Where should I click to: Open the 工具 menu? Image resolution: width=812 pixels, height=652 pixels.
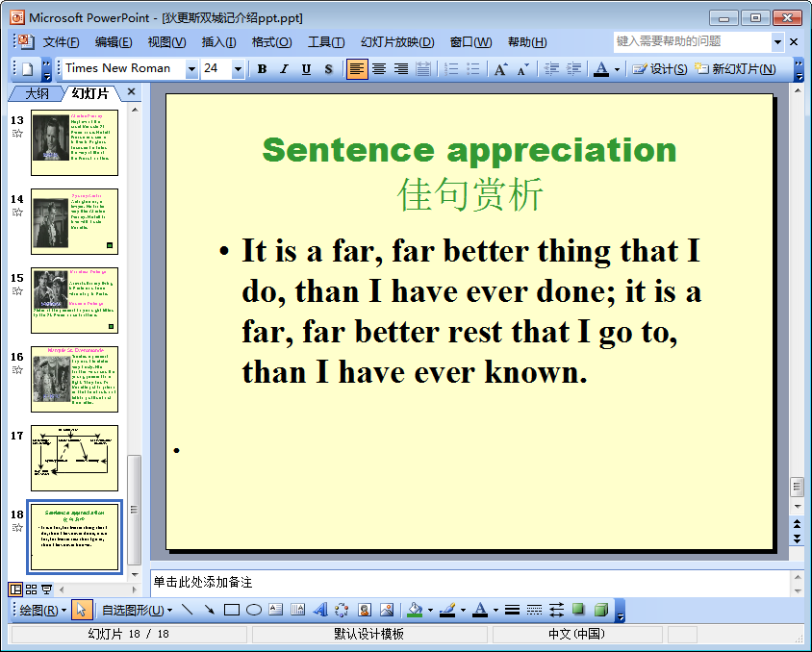(326, 42)
